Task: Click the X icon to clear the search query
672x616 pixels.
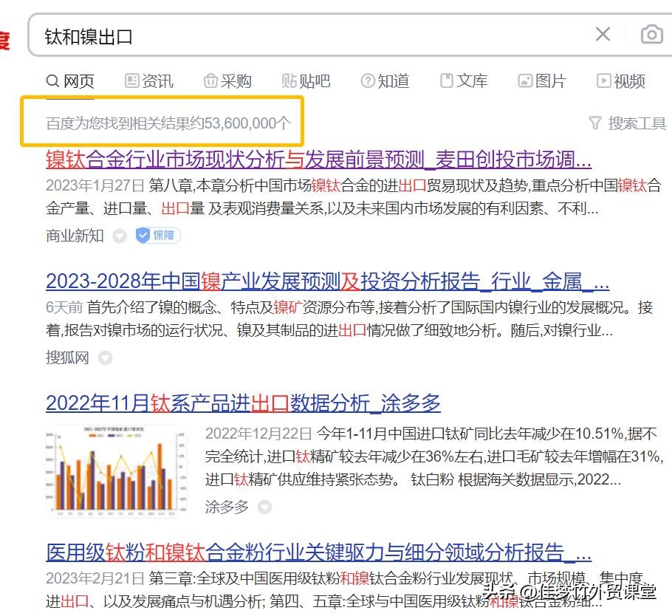Action: coord(603,34)
